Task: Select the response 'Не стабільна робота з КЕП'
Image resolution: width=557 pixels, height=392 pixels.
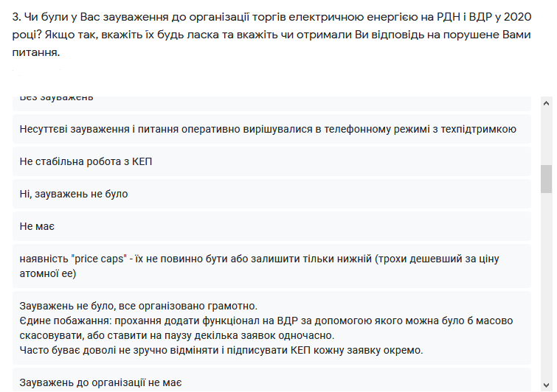Action: point(271,161)
